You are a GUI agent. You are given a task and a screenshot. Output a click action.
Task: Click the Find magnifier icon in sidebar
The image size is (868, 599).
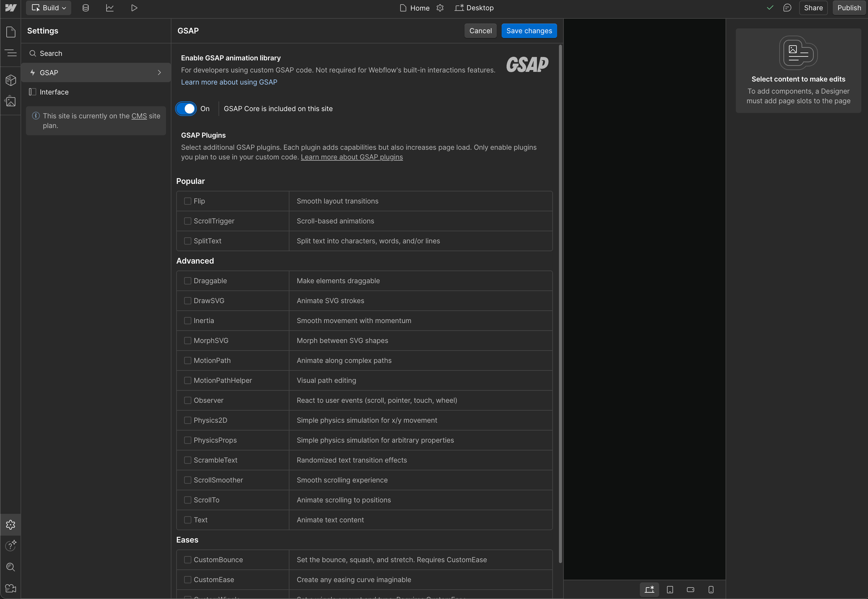11,567
